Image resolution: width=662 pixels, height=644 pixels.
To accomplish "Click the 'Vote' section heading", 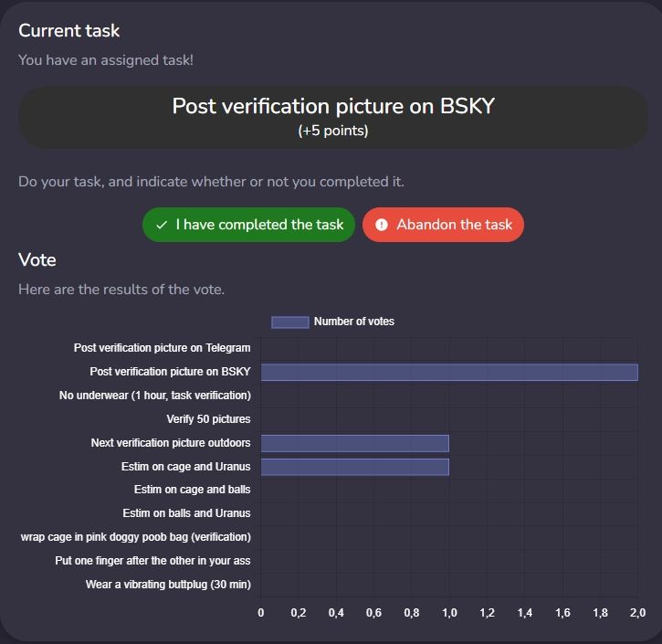I will 37,260.
